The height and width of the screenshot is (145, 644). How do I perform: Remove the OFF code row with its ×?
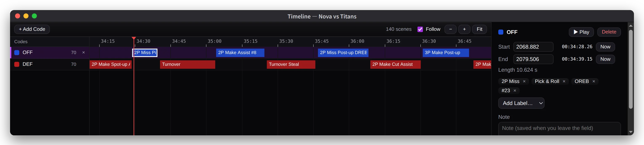pyautogui.click(x=84, y=53)
